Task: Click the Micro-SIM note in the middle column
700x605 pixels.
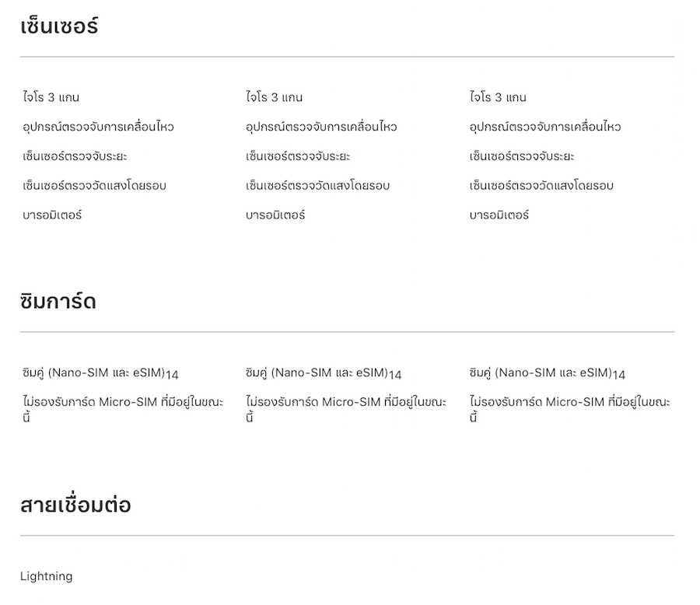Action: [346, 403]
